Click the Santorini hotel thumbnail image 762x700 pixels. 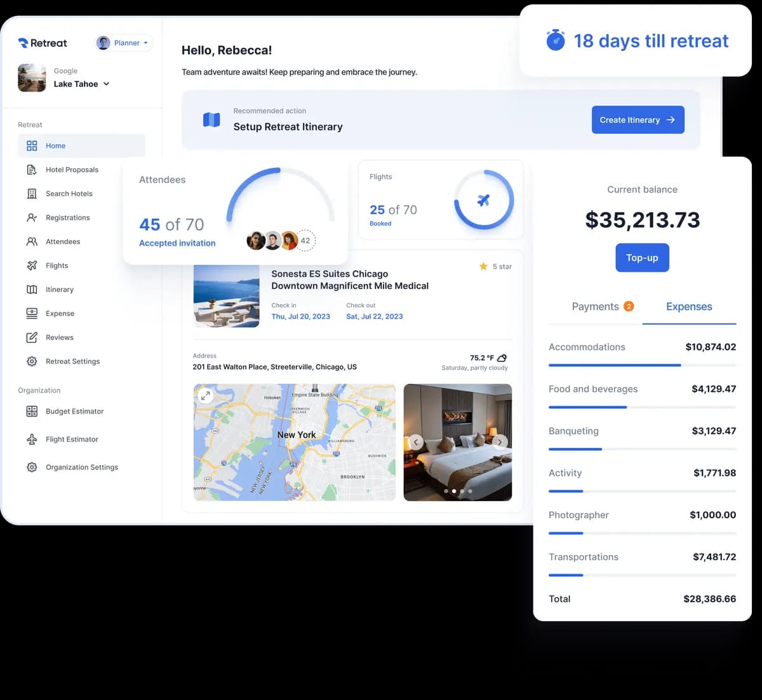click(x=226, y=296)
